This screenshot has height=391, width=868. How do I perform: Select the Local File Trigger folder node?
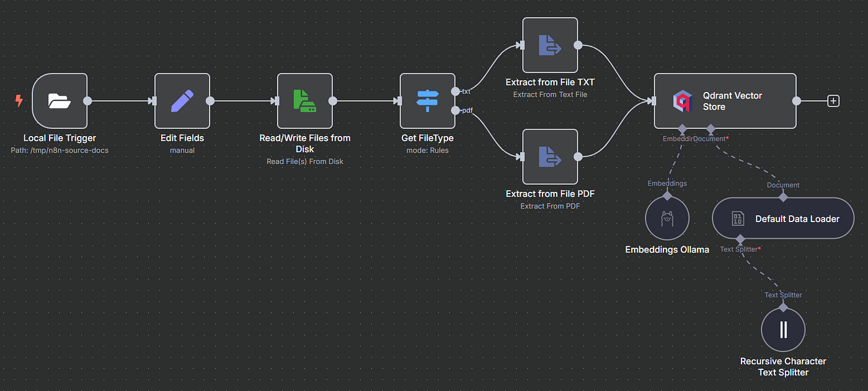click(x=60, y=101)
